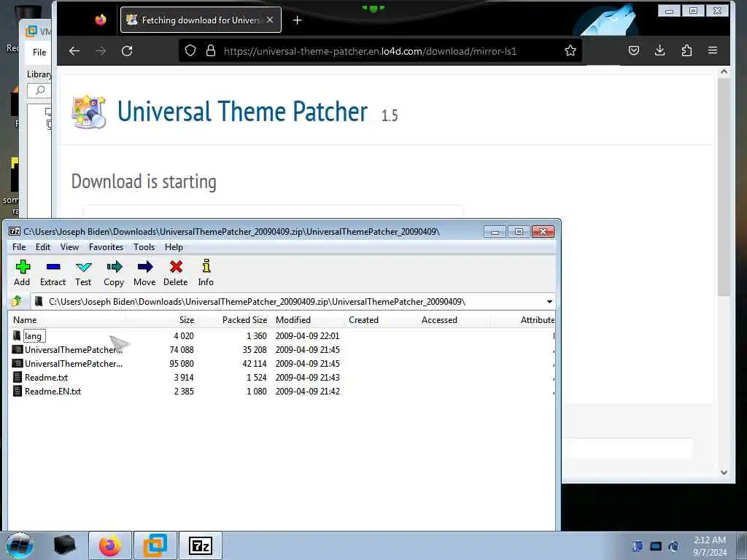Select the Readme.txt file
The height and width of the screenshot is (560, 747).
pyautogui.click(x=46, y=377)
